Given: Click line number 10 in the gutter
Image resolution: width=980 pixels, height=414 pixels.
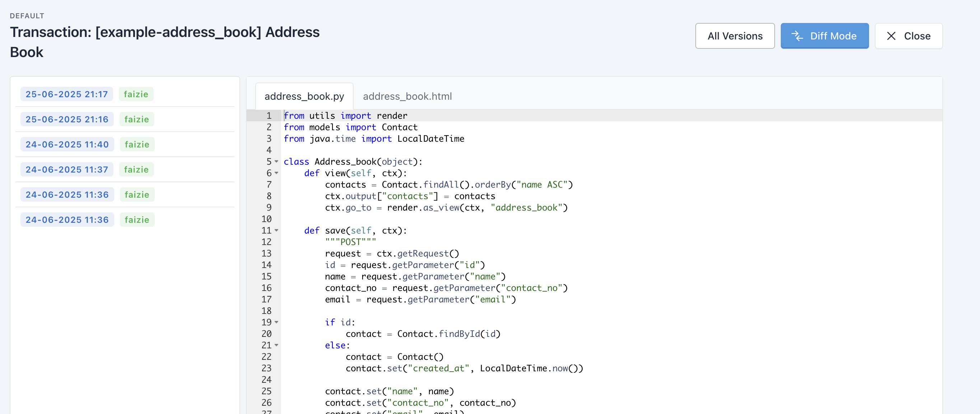Looking at the screenshot, I should click(x=266, y=219).
